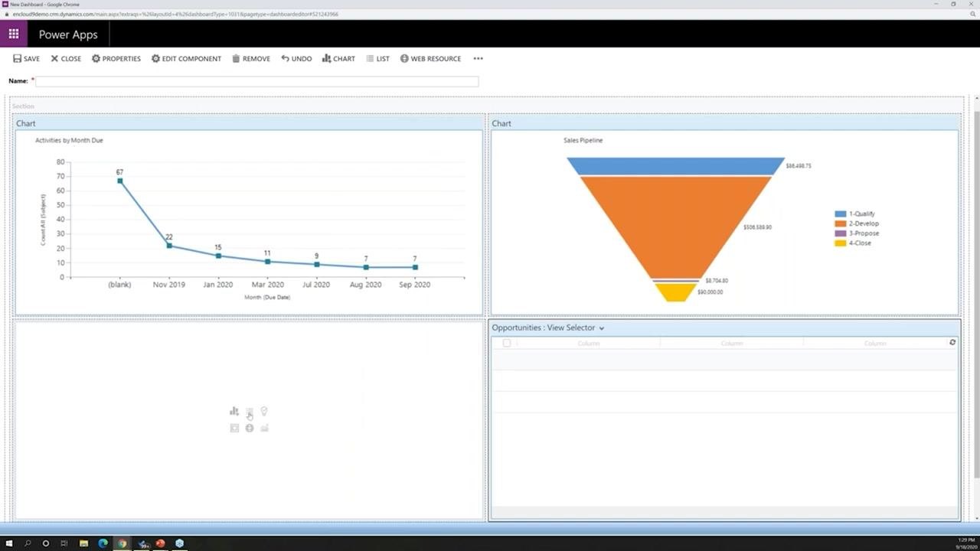Click the 3-Propose legend entry
Screen dimensions: 980x551
(857, 233)
